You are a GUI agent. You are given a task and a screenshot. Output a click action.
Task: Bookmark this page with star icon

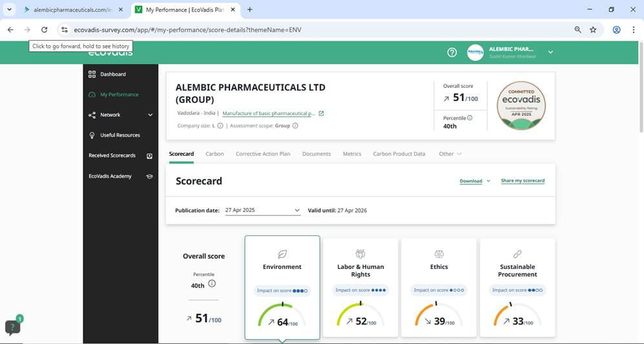(593, 30)
